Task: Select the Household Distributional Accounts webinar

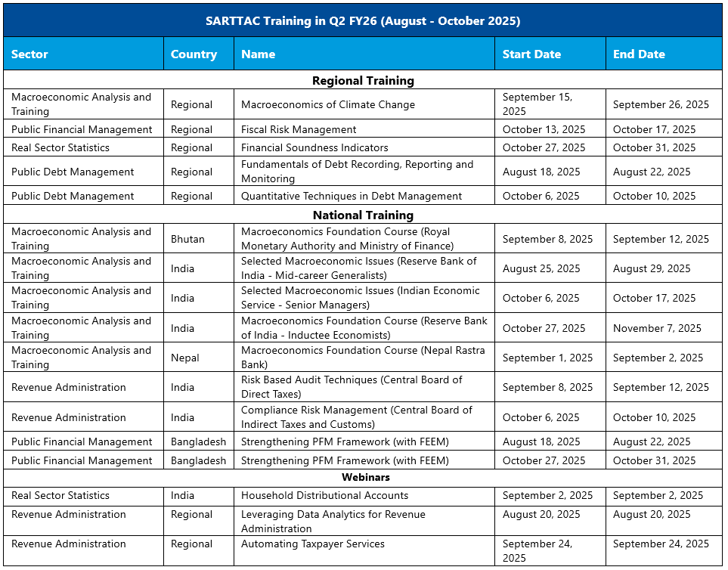Action: point(324,496)
